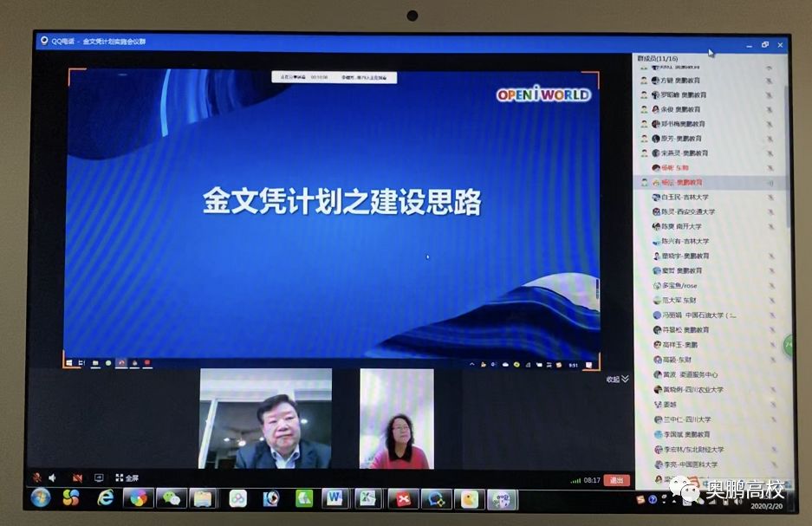Click the green bubble on the right edge
The width and height of the screenshot is (812, 526).
[x=789, y=345]
